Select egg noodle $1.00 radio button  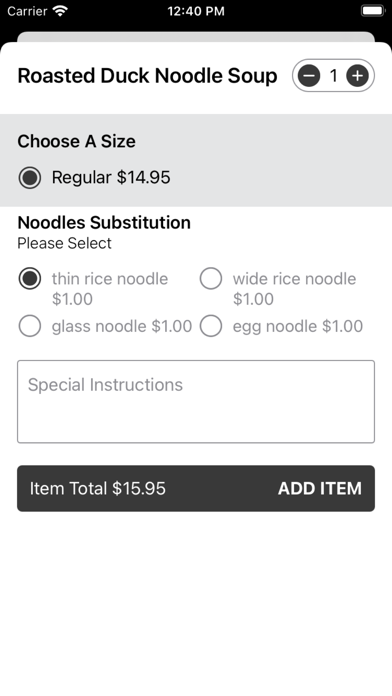(x=211, y=326)
